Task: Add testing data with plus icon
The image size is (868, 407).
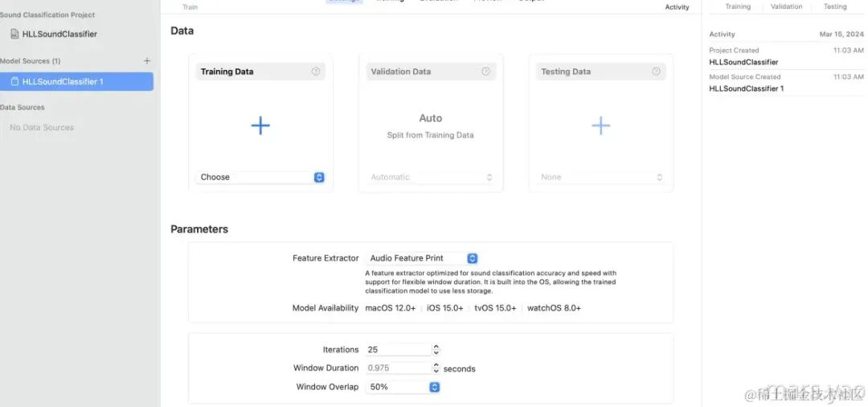Action: coord(600,125)
